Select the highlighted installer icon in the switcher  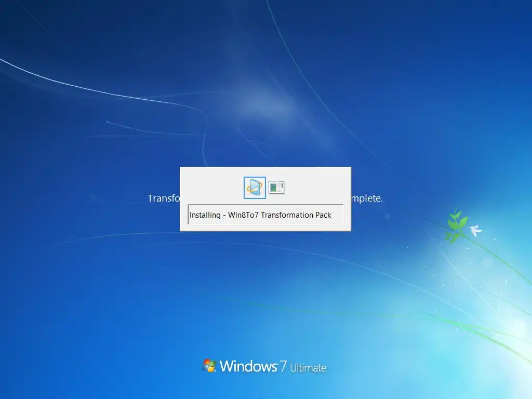coord(255,188)
